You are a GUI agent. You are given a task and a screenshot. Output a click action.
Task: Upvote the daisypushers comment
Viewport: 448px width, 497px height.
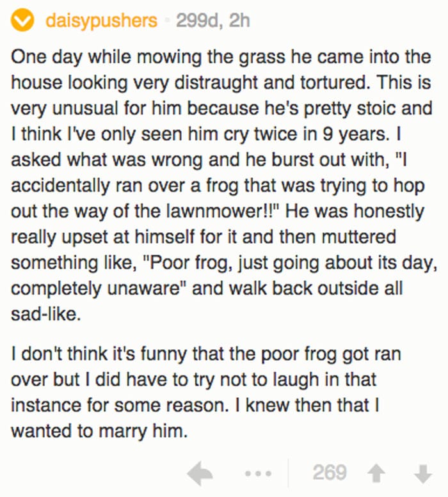point(376,474)
